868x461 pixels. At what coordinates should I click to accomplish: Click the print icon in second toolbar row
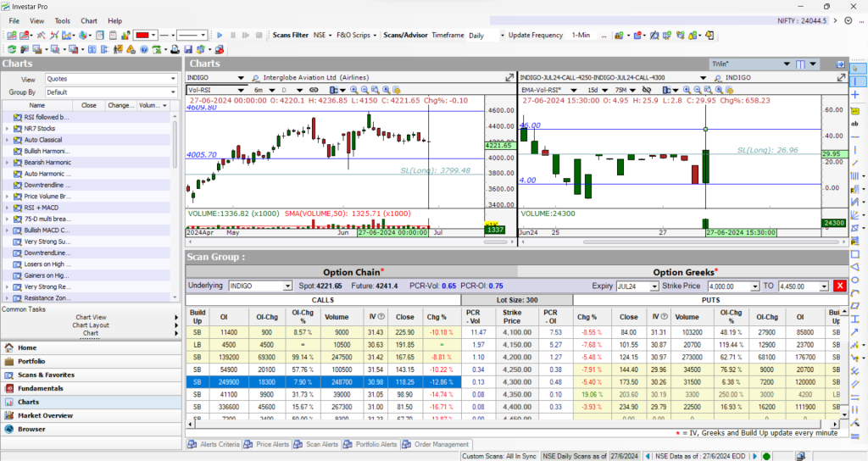tap(175, 49)
